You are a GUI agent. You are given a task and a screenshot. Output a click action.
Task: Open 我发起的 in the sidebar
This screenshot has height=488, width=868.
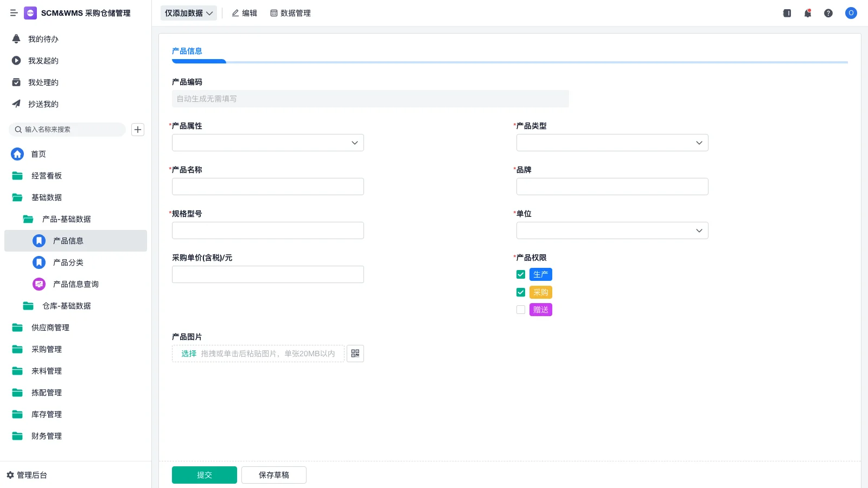75,61
